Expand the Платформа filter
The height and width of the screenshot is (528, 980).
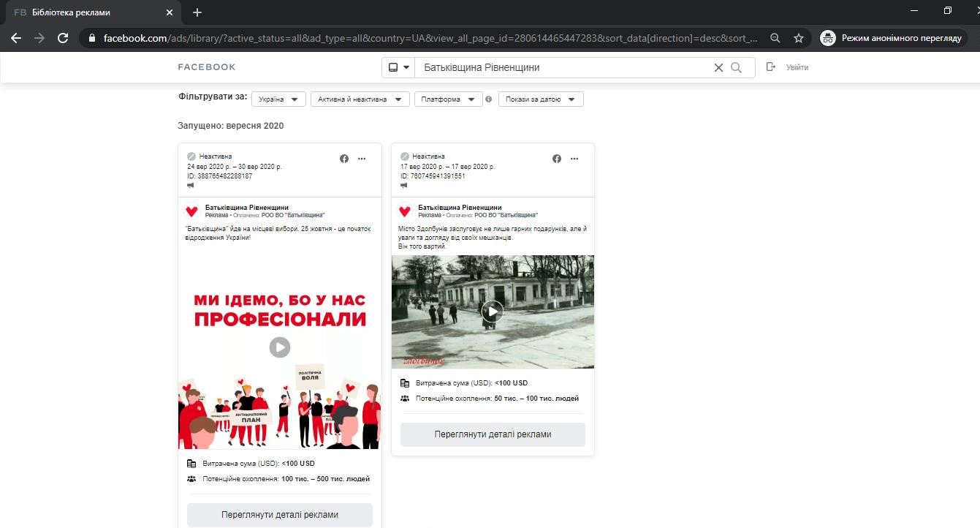tap(449, 99)
